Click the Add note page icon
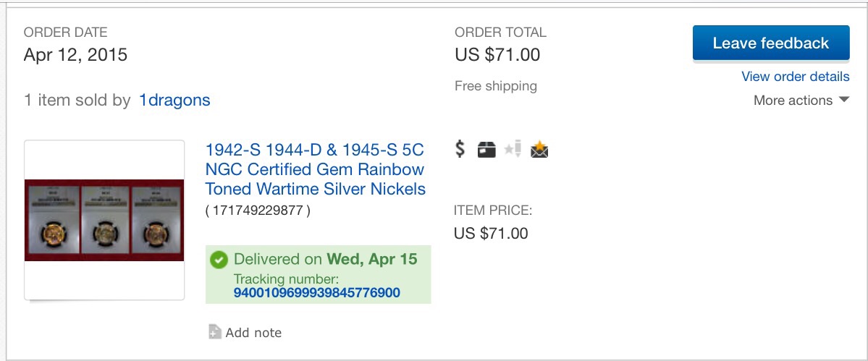This screenshot has width=868, height=361. pyautogui.click(x=215, y=331)
